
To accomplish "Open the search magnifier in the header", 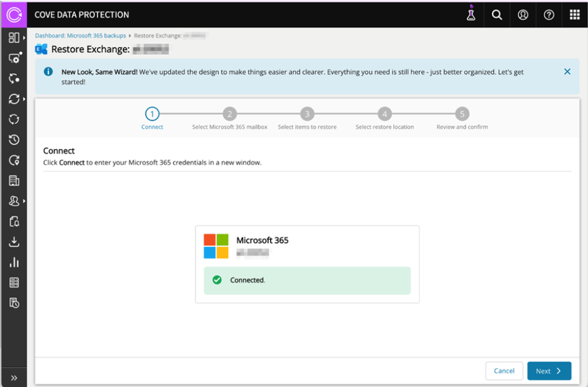I will click(x=497, y=15).
